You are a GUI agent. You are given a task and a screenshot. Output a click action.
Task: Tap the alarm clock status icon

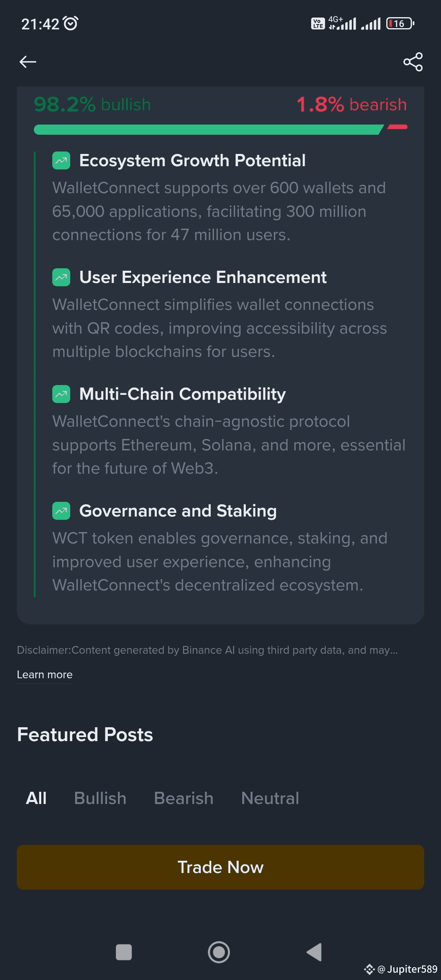[x=71, y=23]
